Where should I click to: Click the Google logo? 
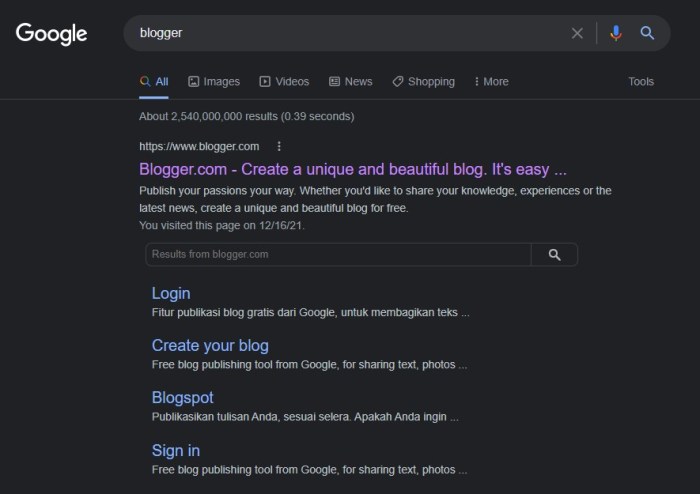pos(51,34)
